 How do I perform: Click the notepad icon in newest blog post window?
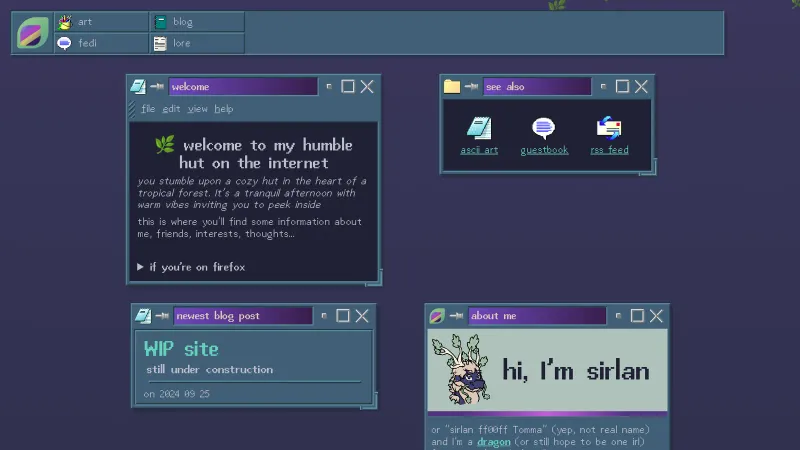(x=143, y=316)
